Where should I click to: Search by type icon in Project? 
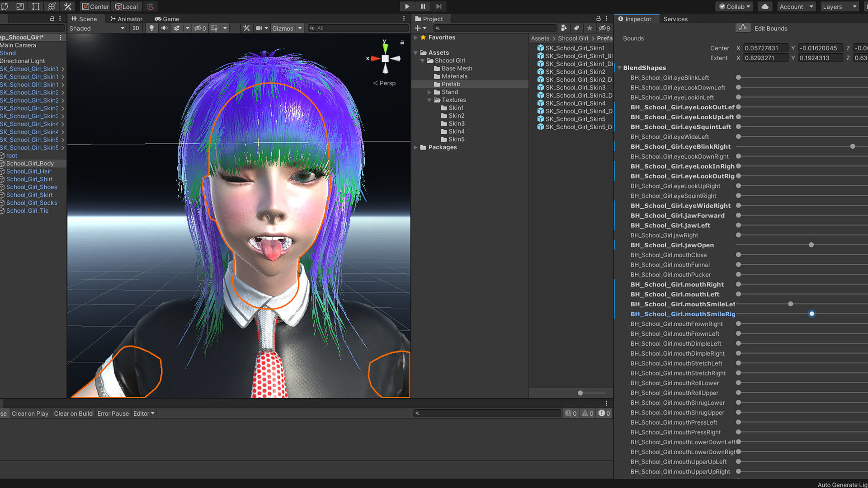564,28
